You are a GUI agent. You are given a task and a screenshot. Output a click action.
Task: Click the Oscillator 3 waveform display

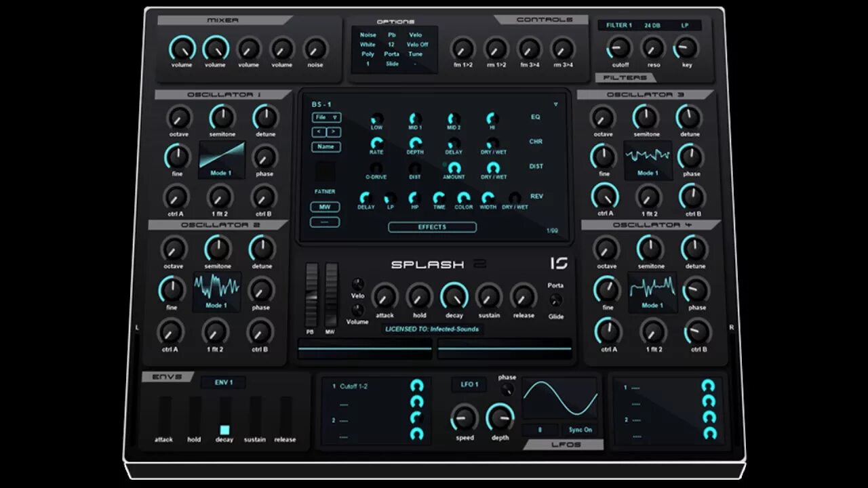(648, 160)
